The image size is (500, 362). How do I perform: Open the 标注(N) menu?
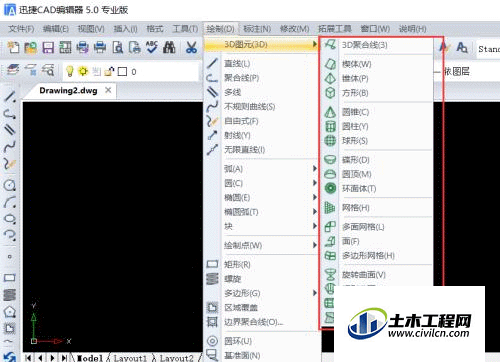[257, 29]
